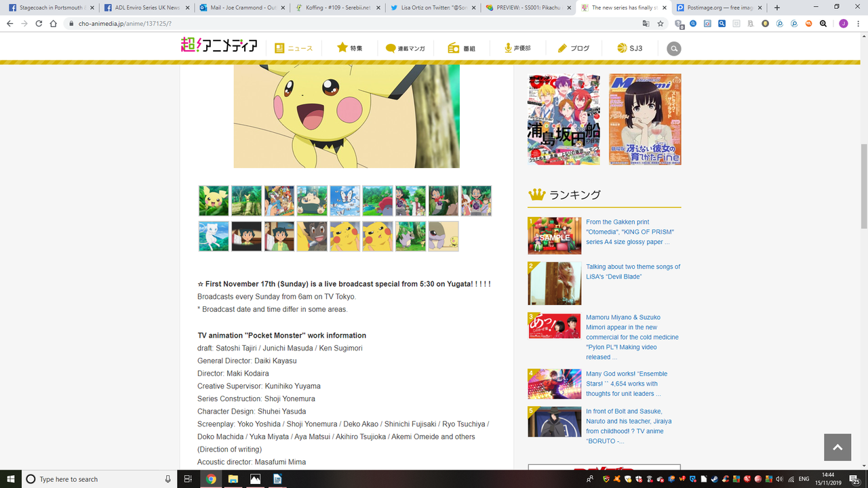Open left magazine cover in sidebar

coord(564,119)
